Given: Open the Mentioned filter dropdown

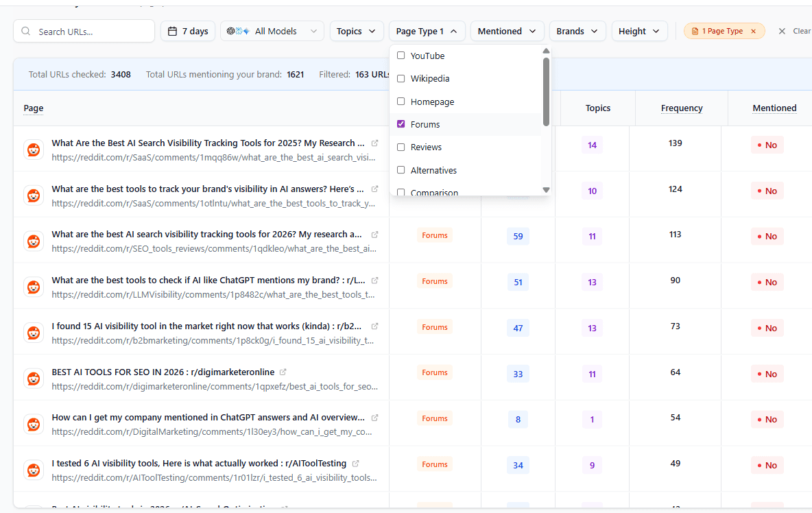Looking at the screenshot, I should [507, 31].
